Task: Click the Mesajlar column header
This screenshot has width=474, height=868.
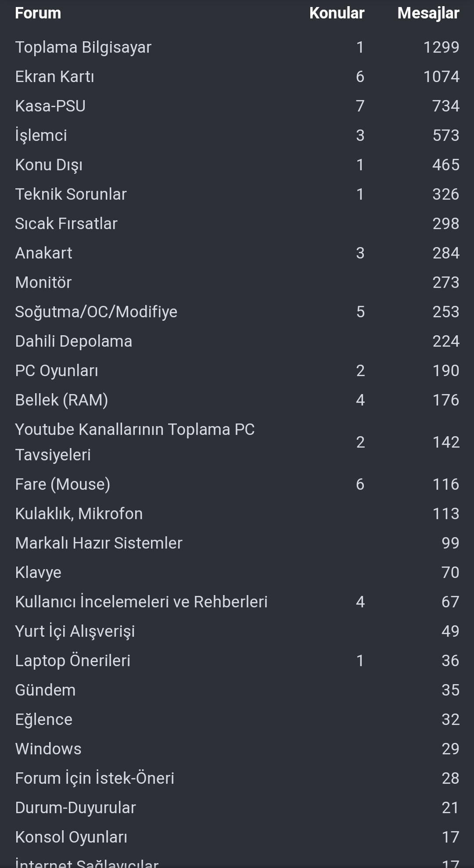Action: (428, 13)
